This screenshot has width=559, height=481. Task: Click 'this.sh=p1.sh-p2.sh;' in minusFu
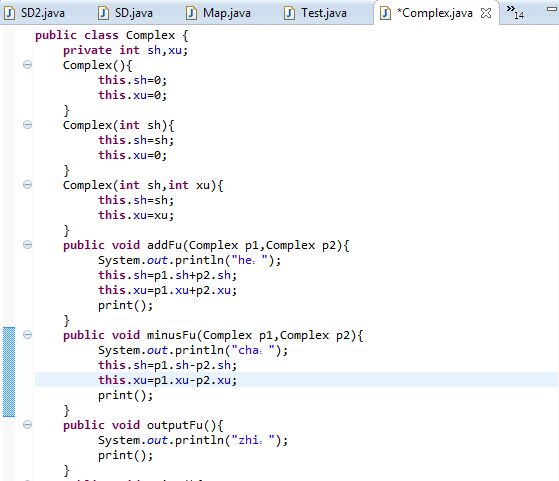(x=168, y=365)
